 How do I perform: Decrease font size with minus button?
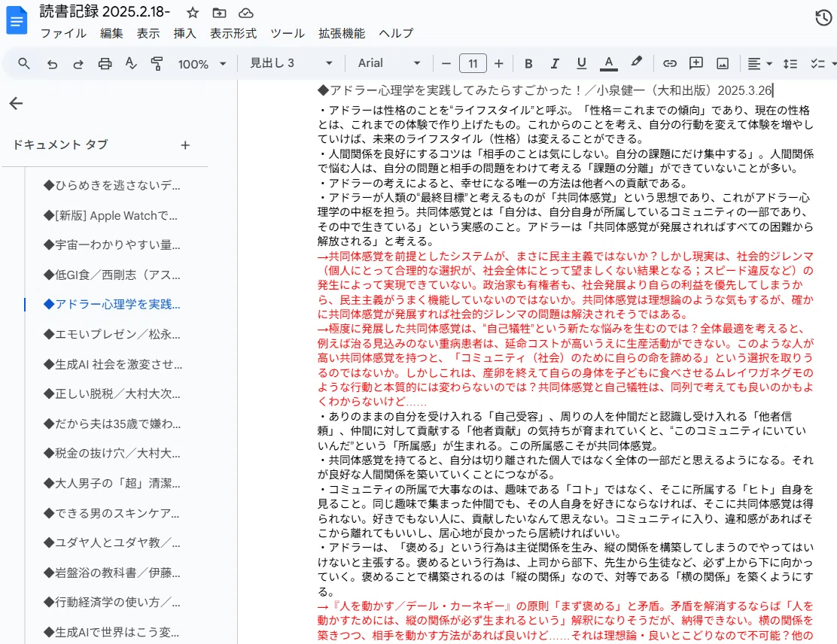[x=446, y=63]
